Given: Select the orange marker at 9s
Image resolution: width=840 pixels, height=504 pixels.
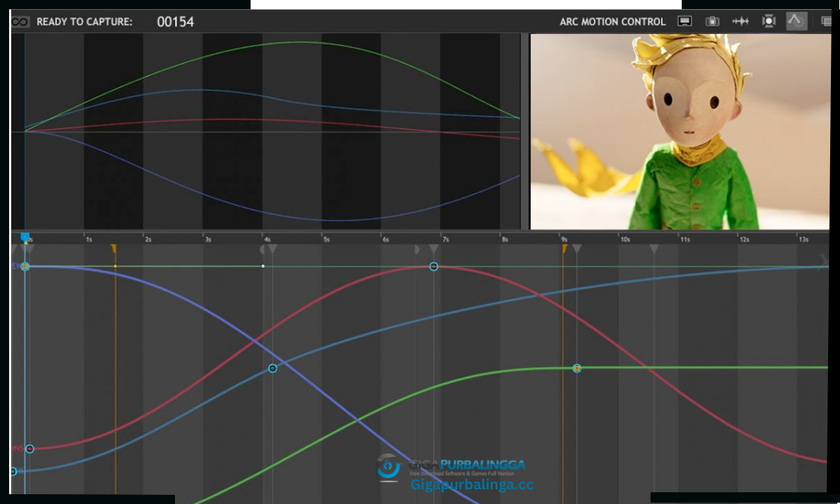Looking at the screenshot, I should pyautogui.click(x=563, y=248).
